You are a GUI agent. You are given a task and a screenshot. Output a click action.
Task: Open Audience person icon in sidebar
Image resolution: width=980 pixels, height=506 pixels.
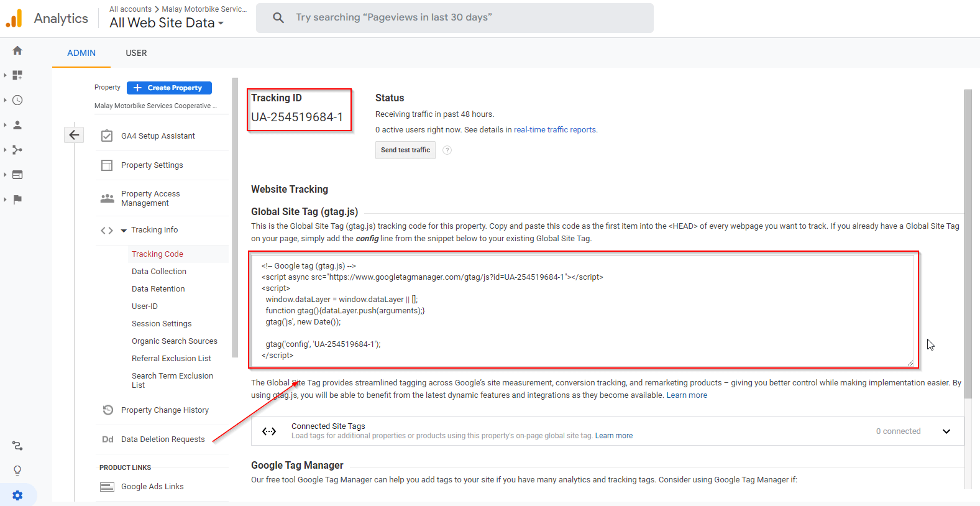(x=17, y=125)
